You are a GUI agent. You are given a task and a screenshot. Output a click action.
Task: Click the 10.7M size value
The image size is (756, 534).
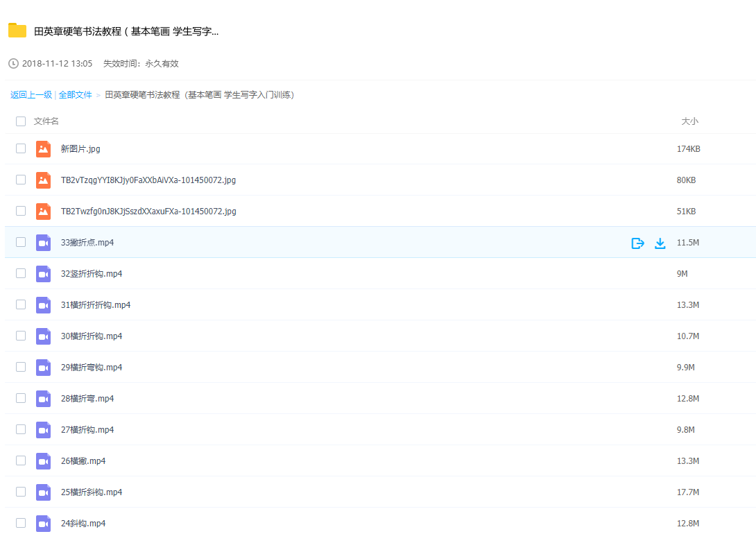click(688, 336)
